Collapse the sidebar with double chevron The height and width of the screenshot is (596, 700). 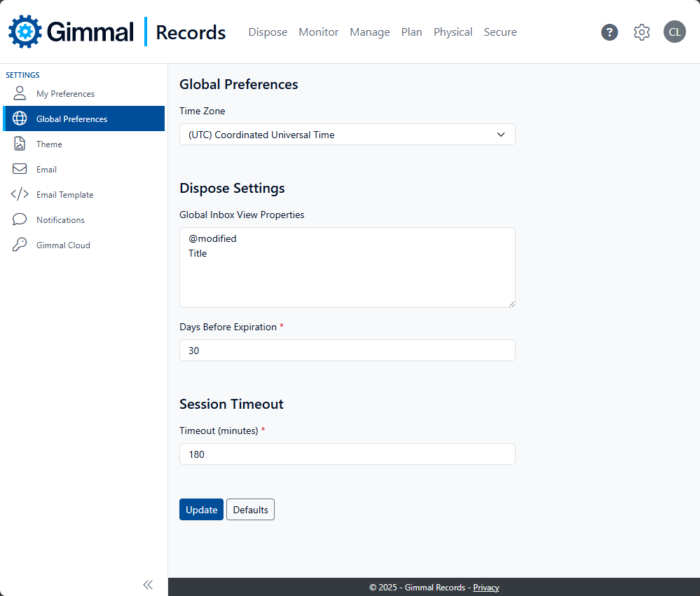point(148,585)
